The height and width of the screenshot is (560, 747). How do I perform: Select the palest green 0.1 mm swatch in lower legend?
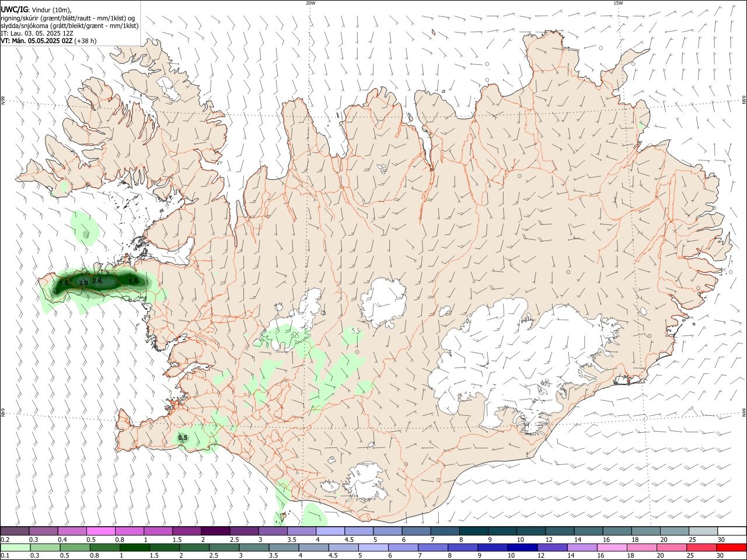[15, 547]
